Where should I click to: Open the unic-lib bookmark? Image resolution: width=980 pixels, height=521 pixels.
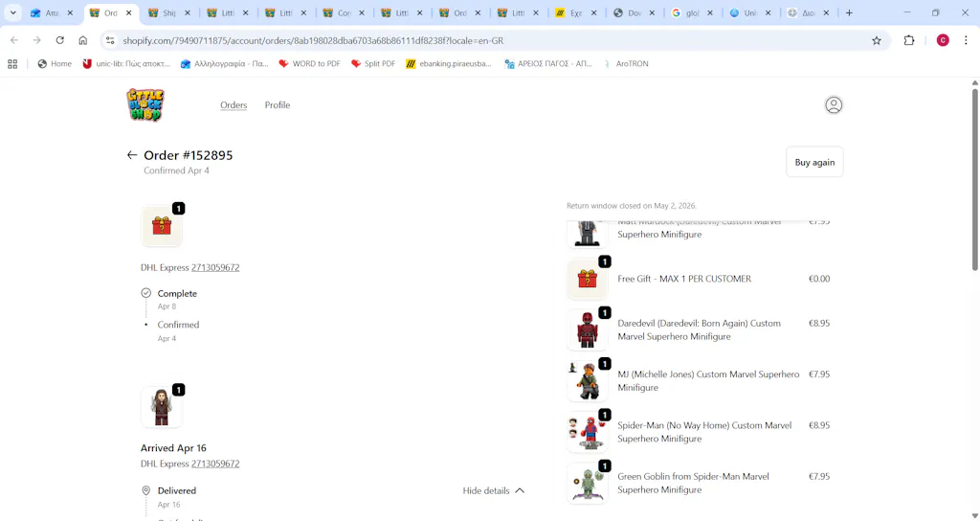(x=126, y=64)
